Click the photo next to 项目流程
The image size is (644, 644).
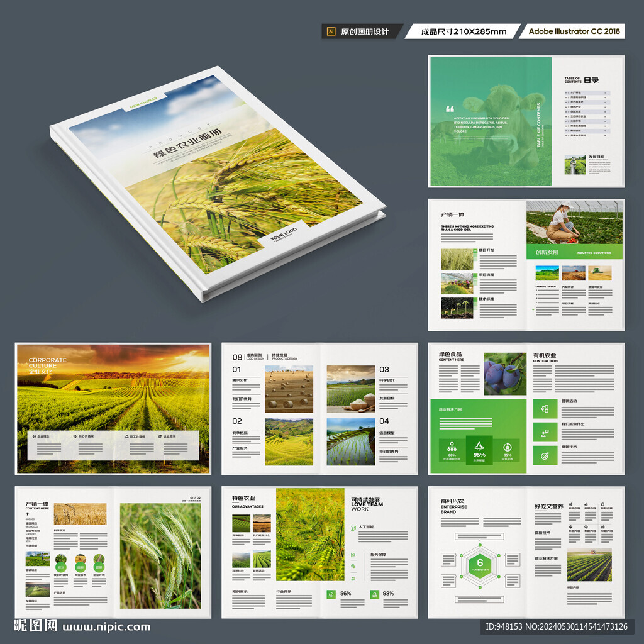(457, 284)
